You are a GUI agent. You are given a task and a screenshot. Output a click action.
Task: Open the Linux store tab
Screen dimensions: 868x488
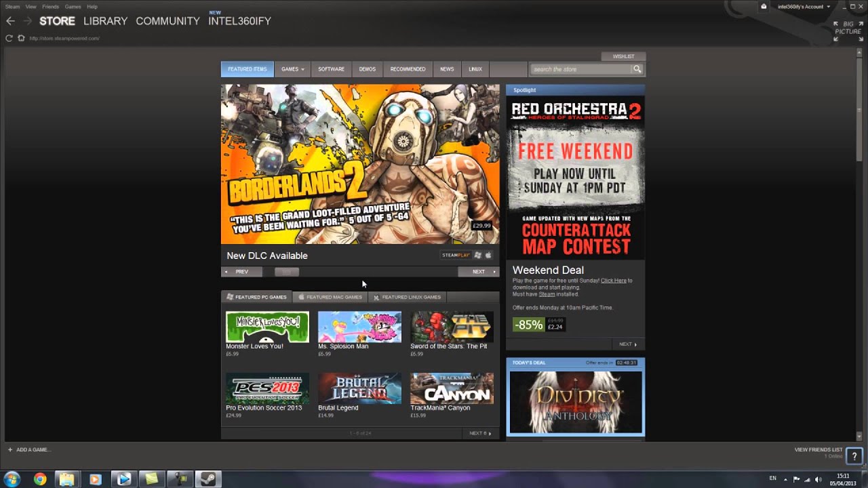(475, 69)
